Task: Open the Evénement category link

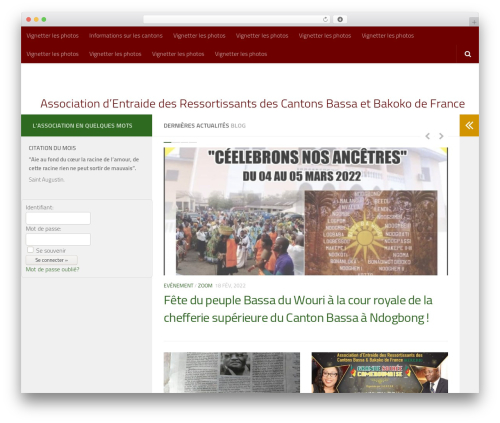Action: click(x=178, y=286)
